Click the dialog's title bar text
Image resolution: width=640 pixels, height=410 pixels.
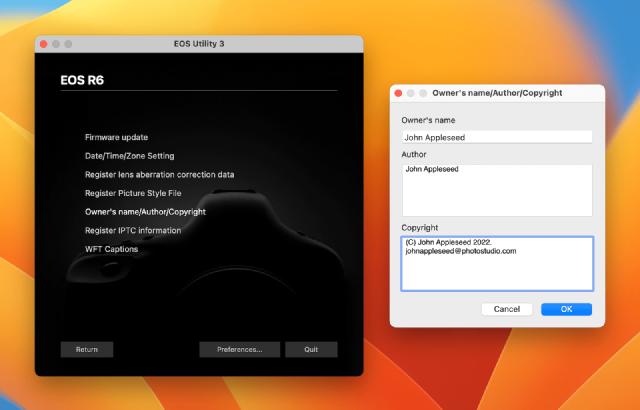(x=497, y=93)
